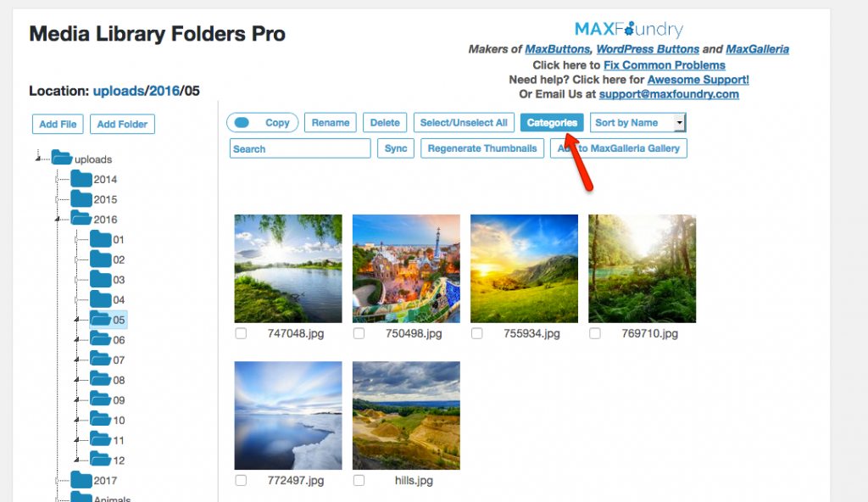Click the 03 month folder icon

click(101, 279)
